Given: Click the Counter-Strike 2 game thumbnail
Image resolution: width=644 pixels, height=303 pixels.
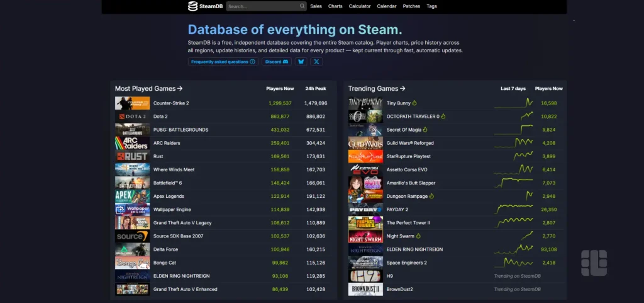Looking at the screenshot, I should point(132,103).
